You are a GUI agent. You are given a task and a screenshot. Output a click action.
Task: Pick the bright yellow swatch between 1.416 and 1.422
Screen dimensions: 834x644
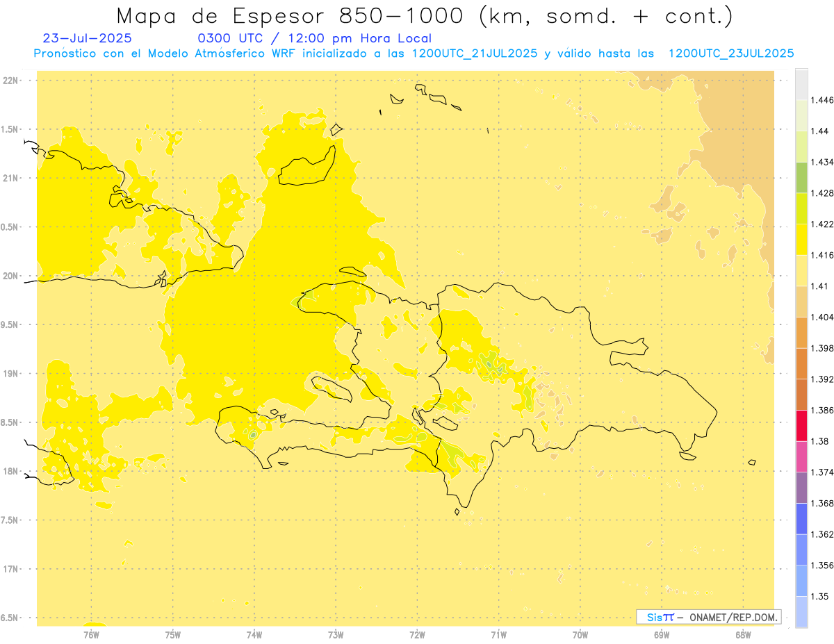pos(801,239)
